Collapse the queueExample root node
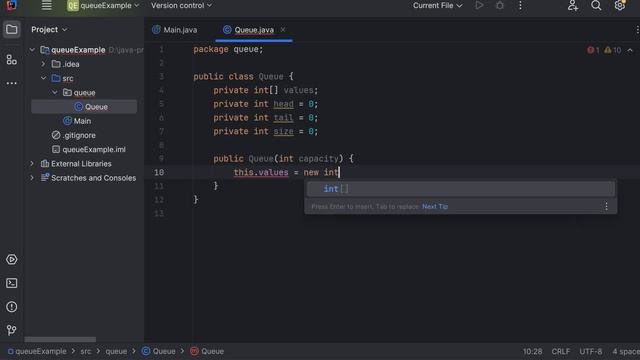Screen dimensions: 640x360 32,50
